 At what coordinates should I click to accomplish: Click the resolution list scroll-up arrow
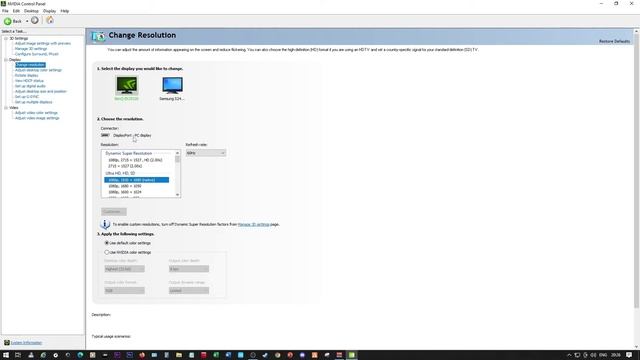pyautogui.click(x=178, y=153)
